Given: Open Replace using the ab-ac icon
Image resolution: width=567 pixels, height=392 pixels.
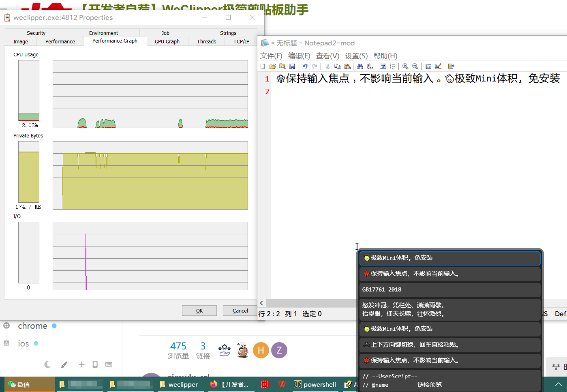Looking at the screenshot, I should [370, 66].
